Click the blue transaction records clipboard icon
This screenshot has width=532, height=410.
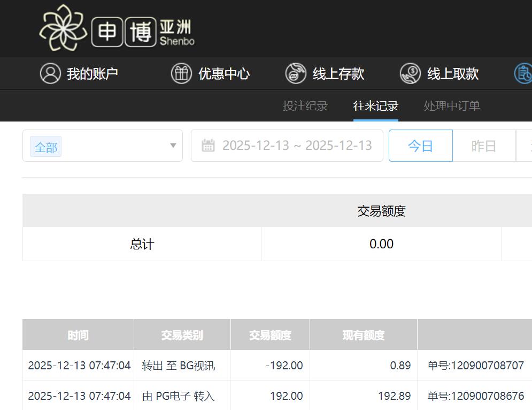pyautogui.click(x=525, y=73)
